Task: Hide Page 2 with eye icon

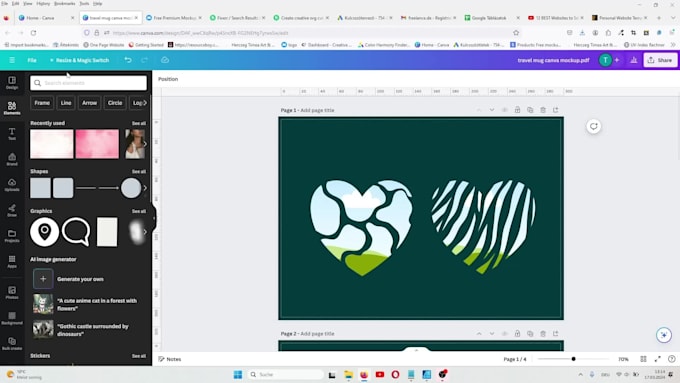Action: [504, 334]
